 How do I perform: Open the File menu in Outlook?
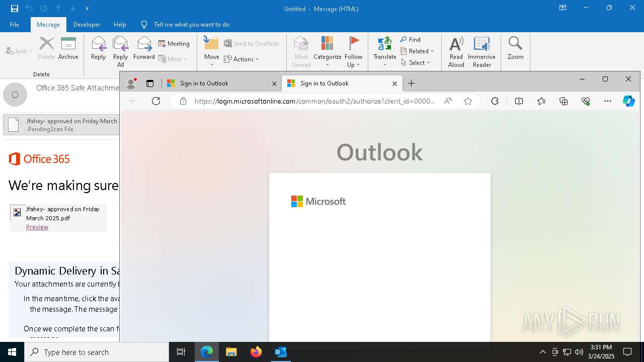tap(15, 25)
